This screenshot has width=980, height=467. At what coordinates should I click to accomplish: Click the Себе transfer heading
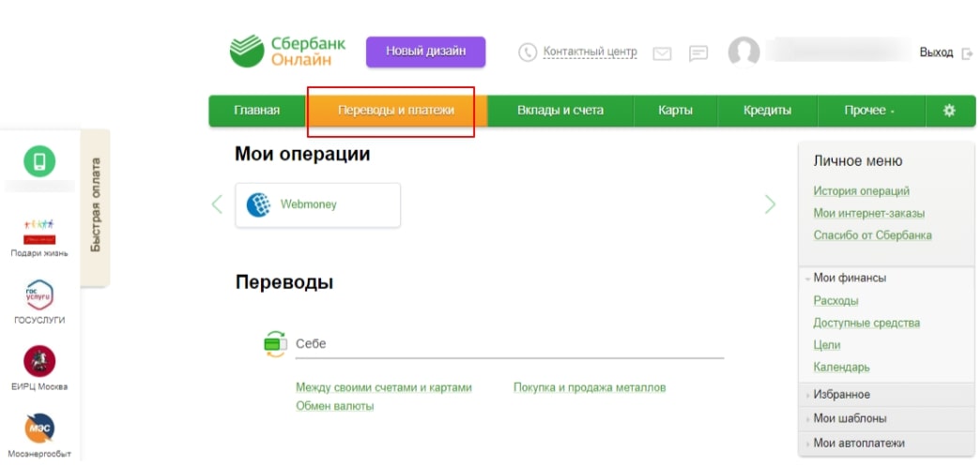pyautogui.click(x=311, y=344)
